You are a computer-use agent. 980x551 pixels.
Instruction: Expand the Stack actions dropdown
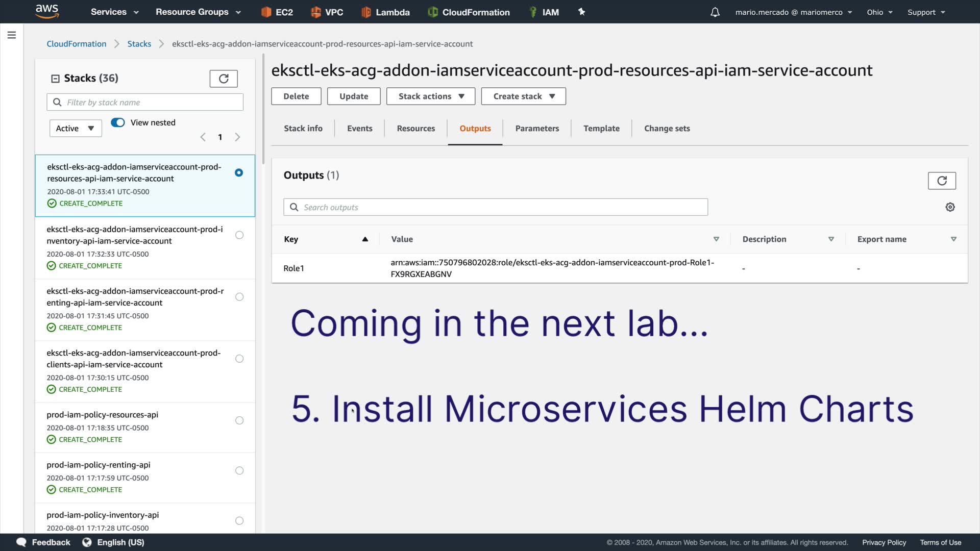pyautogui.click(x=431, y=96)
